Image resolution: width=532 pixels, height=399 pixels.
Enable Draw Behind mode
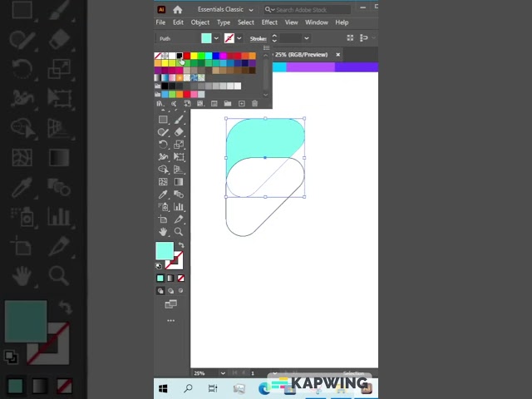[170, 291]
